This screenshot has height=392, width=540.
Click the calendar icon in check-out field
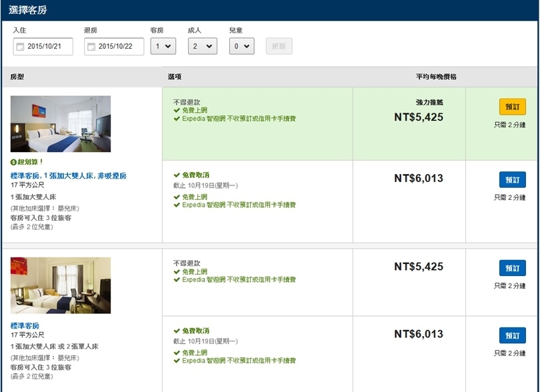pos(91,47)
